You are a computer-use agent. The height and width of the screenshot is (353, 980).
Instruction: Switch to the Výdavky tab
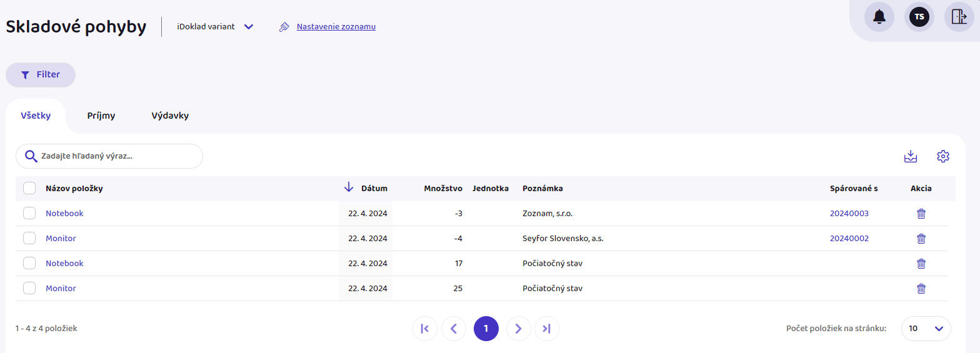pyautogui.click(x=170, y=116)
